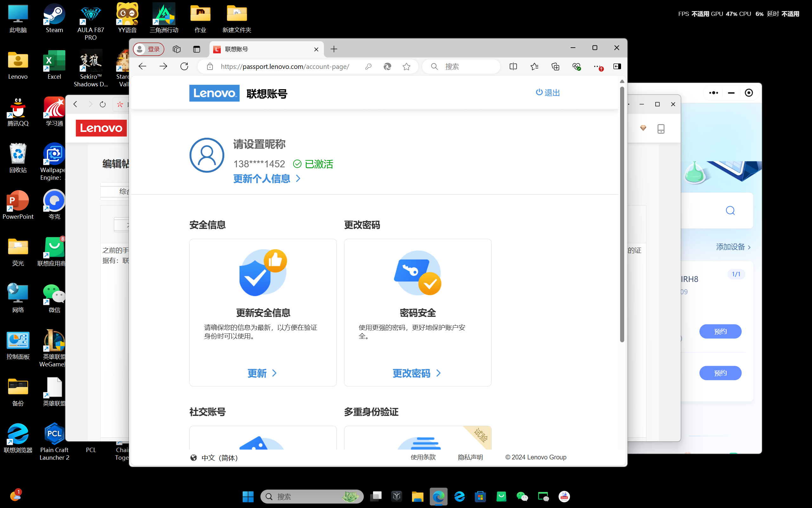Select the Steam desktop shortcut
The image size is (812, 508).
tap(54, 19)
